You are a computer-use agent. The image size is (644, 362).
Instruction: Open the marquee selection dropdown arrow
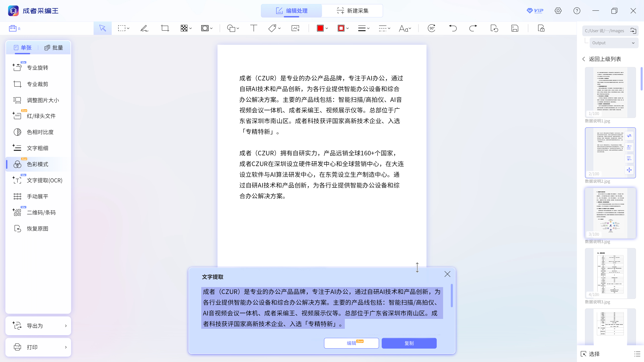coord(128,28)
